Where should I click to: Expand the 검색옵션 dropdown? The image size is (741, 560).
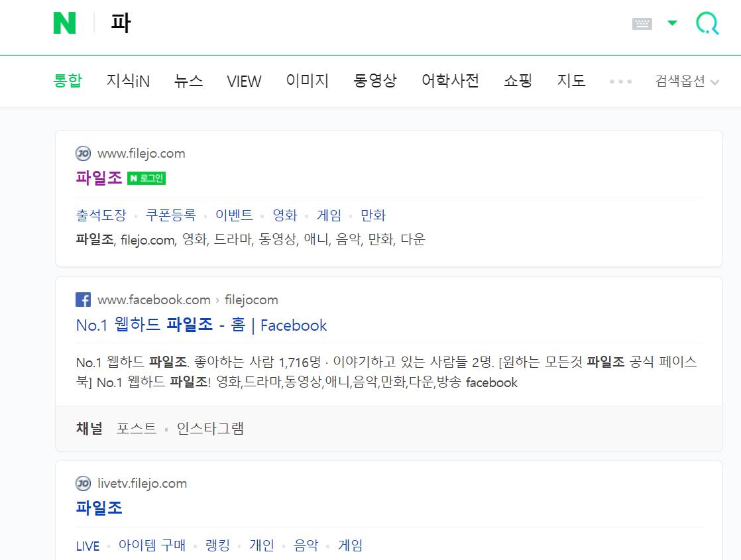pyautogui.click(x=687, y=82)
